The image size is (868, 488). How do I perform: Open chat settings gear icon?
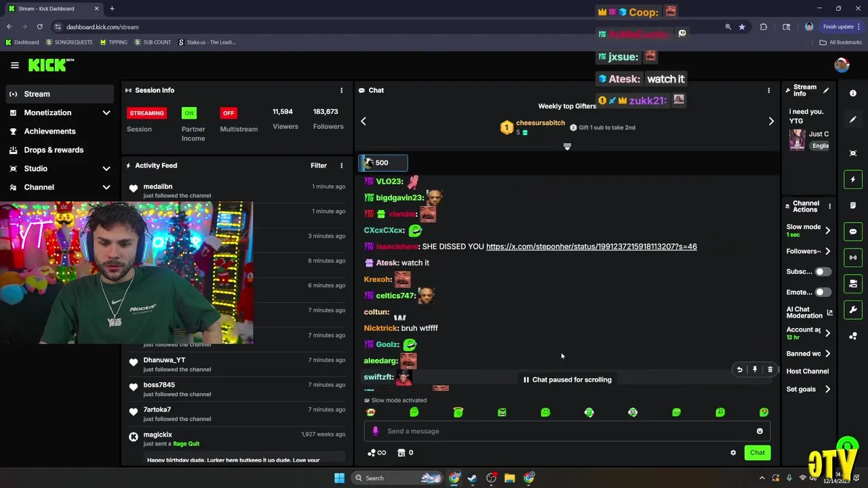(x=733, y=453)
